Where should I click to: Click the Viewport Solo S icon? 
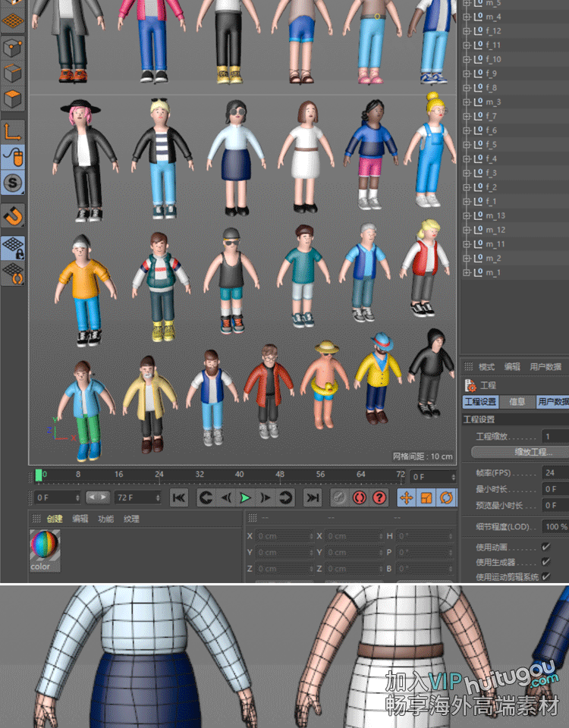pos(12,182)
